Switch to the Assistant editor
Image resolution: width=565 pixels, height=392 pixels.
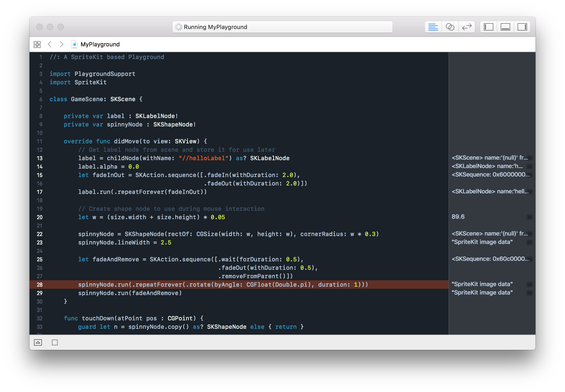450,27
